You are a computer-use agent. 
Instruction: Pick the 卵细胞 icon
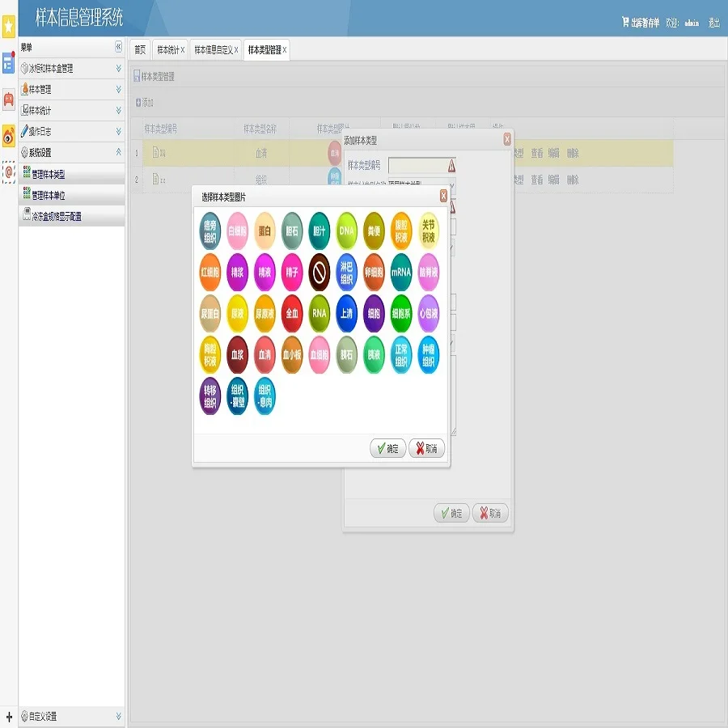coord(375,272)
